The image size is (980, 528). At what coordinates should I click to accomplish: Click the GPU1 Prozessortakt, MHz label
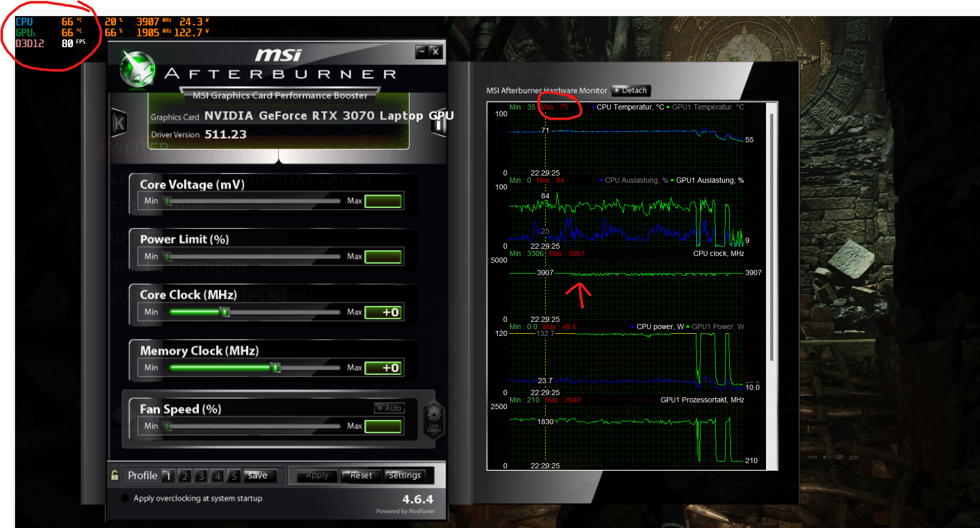[702, 400]
